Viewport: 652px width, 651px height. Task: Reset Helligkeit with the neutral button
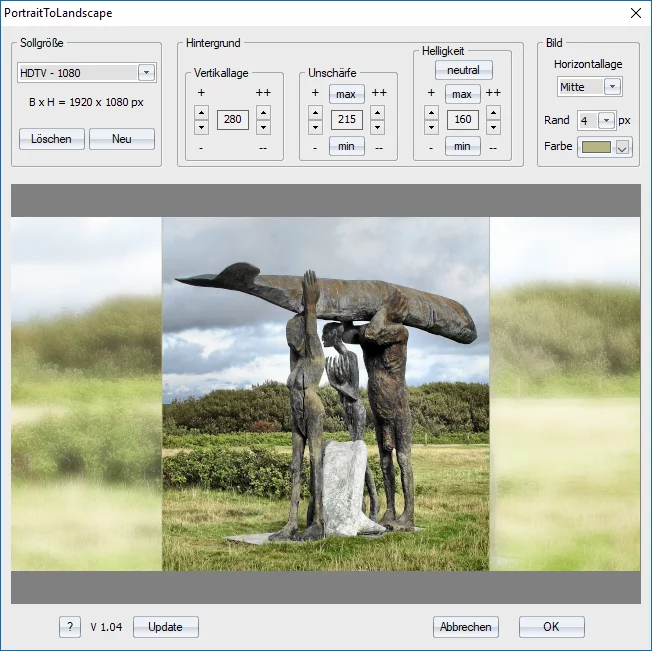pyautogui.click(x=463, y=70)
